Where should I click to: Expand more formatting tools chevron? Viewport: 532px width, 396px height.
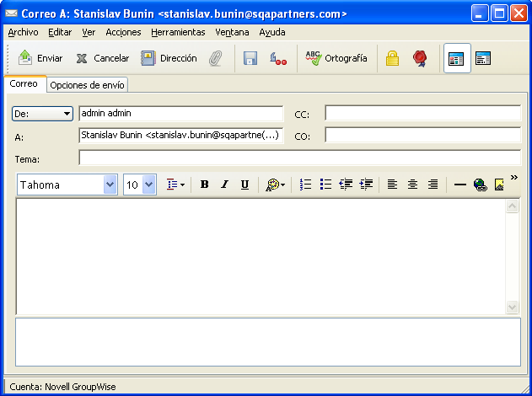pos(514,177)
